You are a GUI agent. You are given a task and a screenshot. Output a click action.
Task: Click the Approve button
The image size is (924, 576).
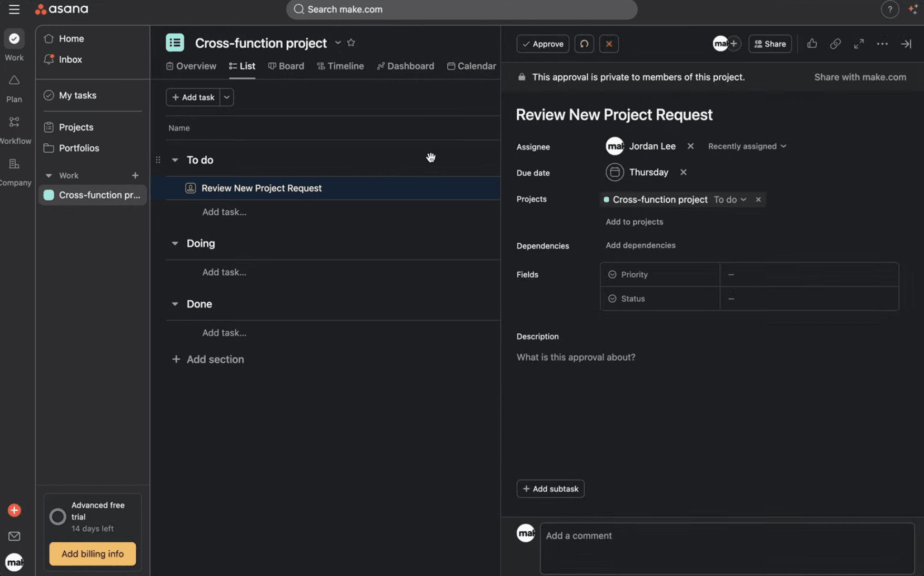tap(543, 44)
